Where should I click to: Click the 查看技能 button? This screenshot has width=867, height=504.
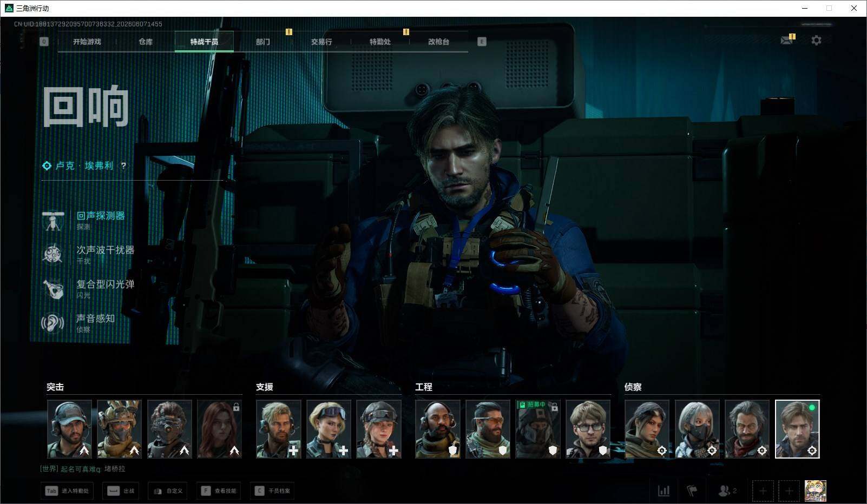coord(219,491)
